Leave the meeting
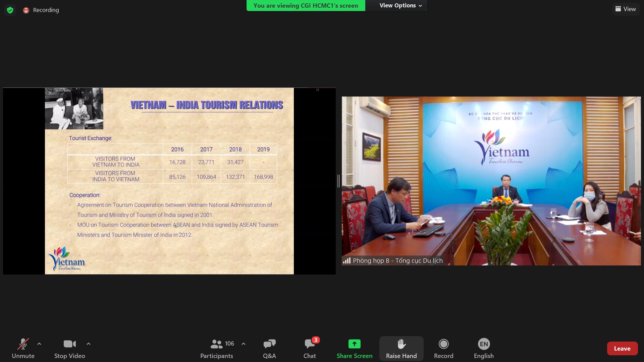The image size is (644, 362). coord(622,349)
